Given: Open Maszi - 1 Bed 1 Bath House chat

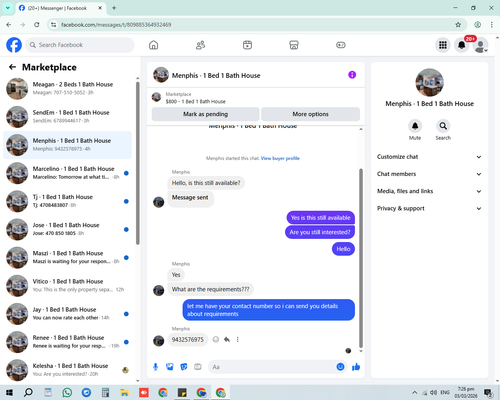Looking at the screenshot, I should (x=68, y=257).
